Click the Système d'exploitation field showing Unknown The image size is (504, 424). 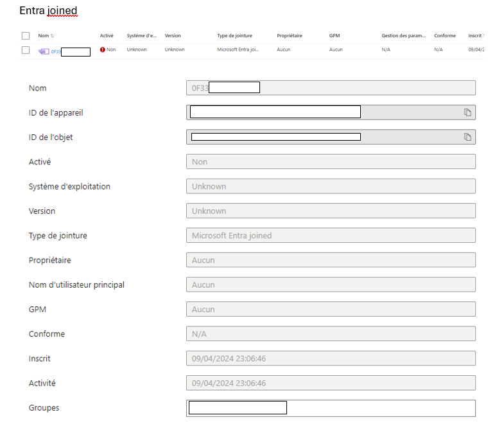331,186
